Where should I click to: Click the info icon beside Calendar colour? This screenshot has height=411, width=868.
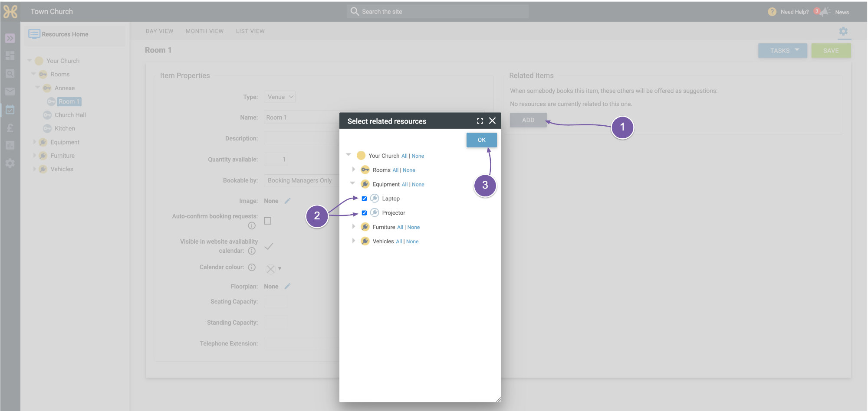click(252, 267)
